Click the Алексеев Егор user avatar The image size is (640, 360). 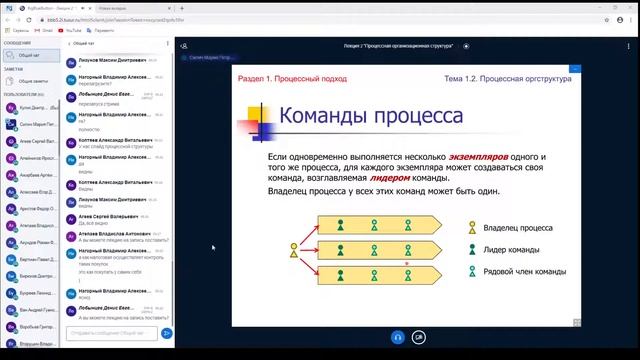tap(11, 192)
